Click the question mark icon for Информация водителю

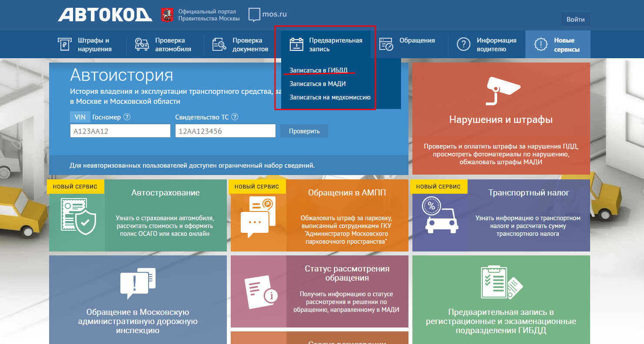point(464,44)
